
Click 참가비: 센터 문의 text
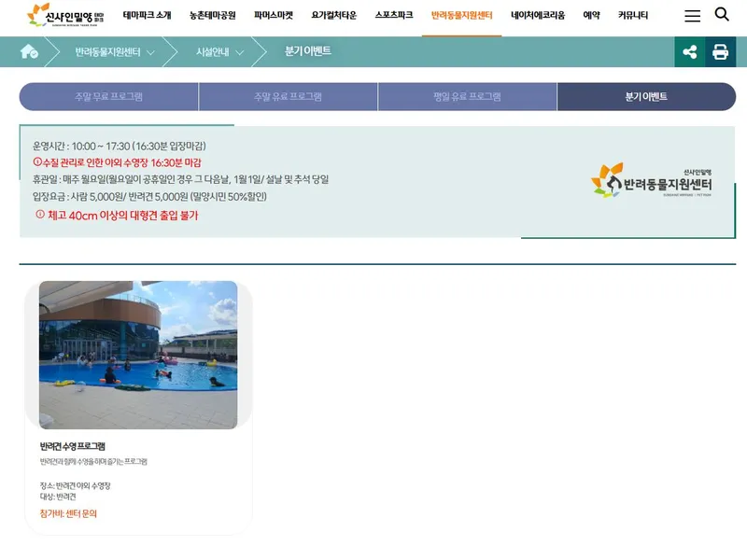(x=68, y=513)
